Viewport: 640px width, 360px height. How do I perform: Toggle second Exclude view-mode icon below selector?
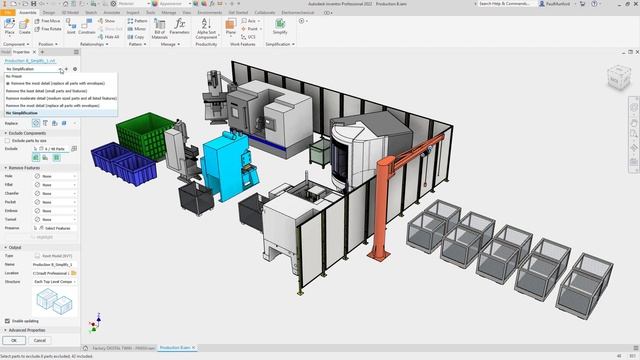click(x=45, y=158)
